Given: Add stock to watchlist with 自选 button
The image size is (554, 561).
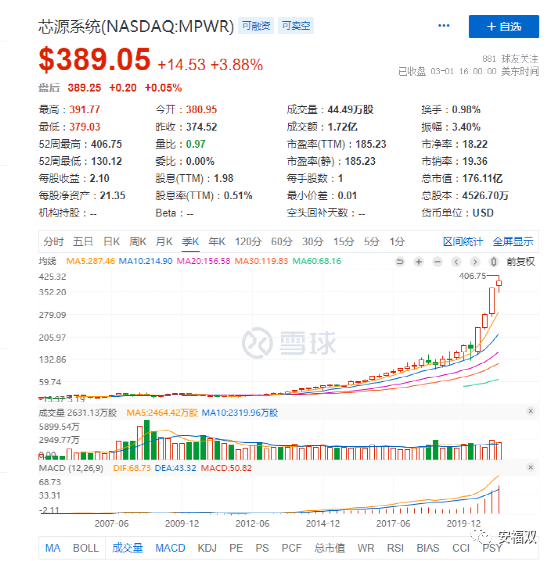Looking at the screenshot, I should (x=504, y=26).
